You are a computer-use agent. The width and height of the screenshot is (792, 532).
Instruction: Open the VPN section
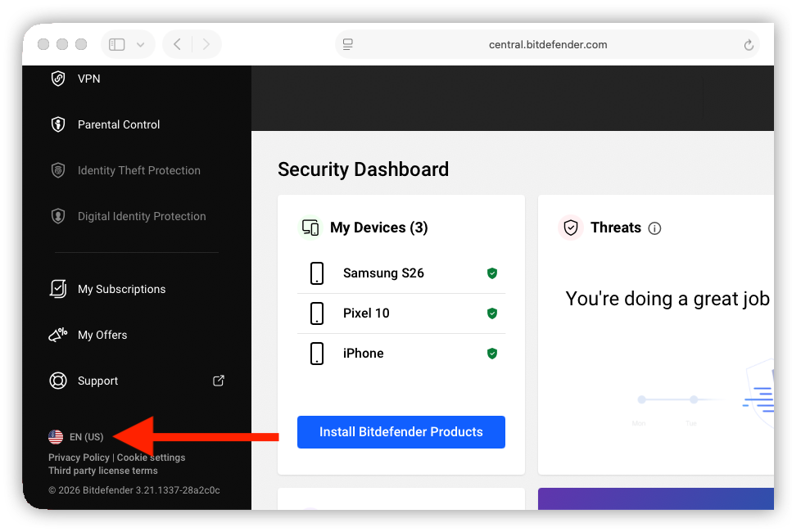point(89,79)
